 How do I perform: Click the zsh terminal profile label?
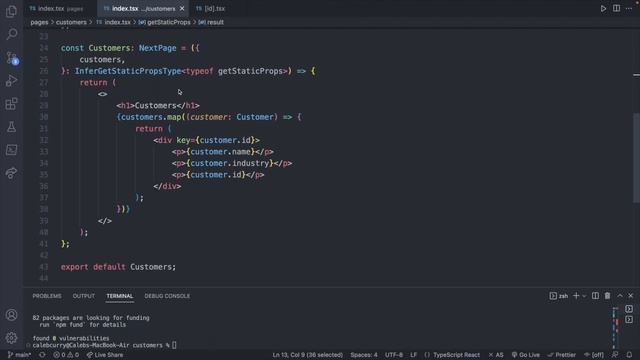click(559, 296)
